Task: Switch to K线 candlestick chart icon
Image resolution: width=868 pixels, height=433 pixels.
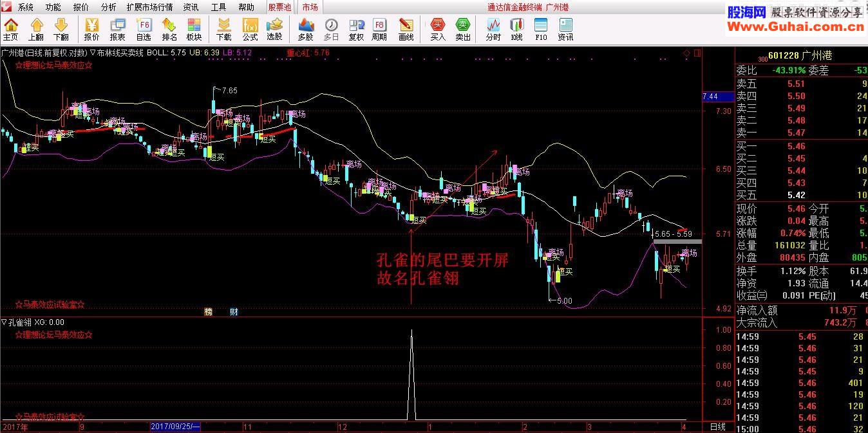Action: tap(517, 29)
